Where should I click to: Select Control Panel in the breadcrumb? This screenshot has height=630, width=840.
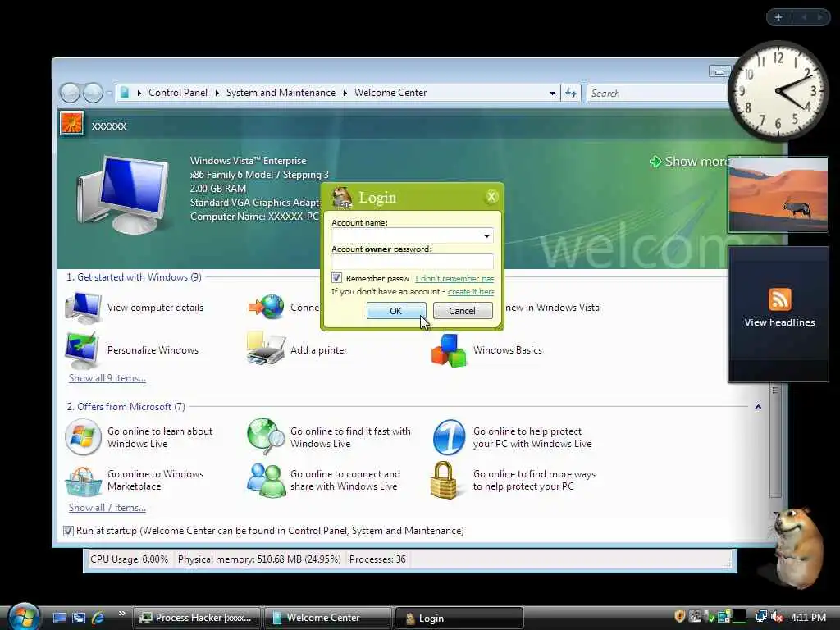point(178,93)
